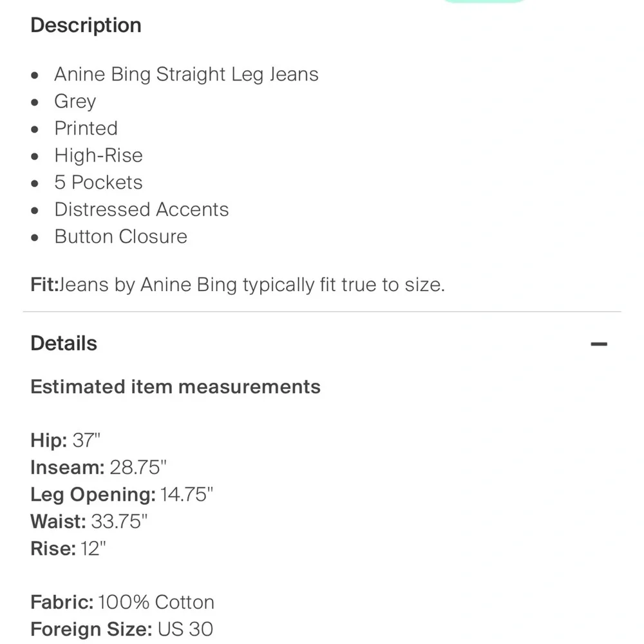Click the Button Closure bullet item
The height and width of the screenshot is (644, 644).
(120, 236)
